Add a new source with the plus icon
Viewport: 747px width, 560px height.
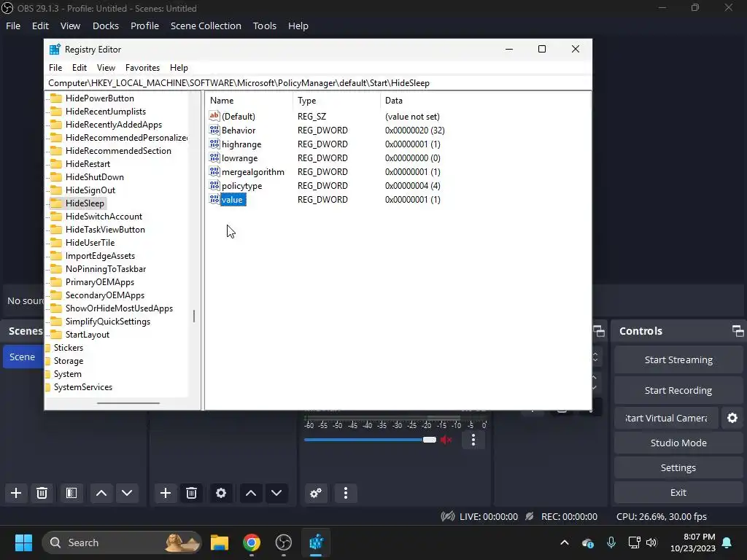coord(166,493)
